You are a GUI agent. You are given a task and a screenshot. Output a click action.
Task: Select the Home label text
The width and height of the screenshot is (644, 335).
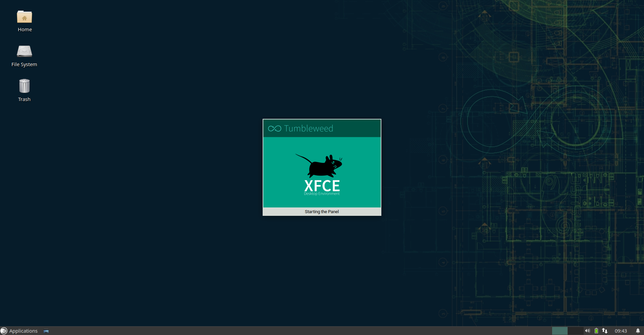click(x=25, y=30)
